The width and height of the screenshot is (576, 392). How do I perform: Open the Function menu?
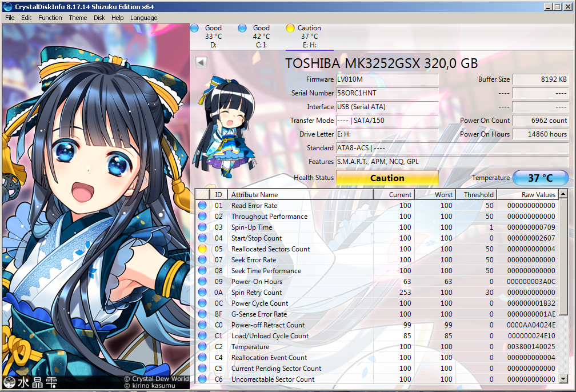pyautogui.click(x=50, y=18)
